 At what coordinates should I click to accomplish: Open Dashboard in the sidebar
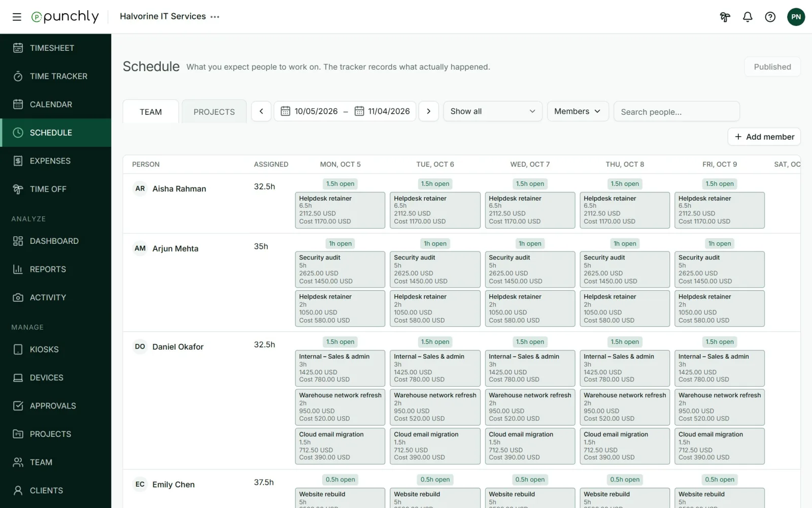coord(56,241)
